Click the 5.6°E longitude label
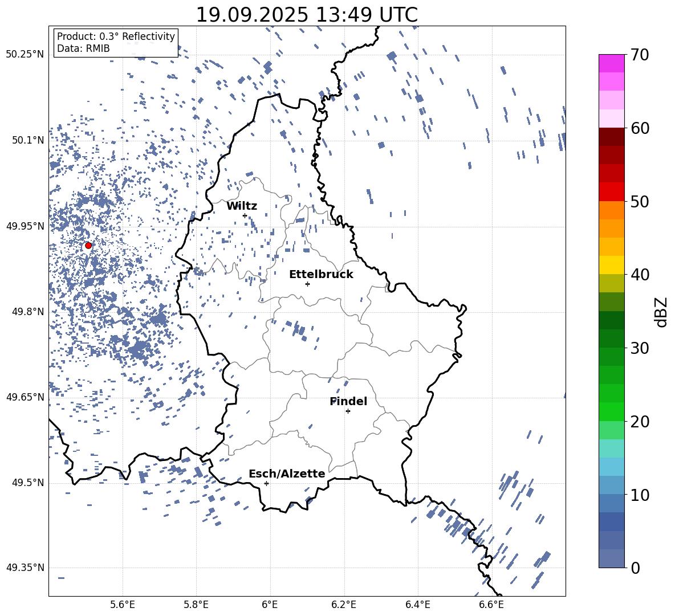 [123, 605]
